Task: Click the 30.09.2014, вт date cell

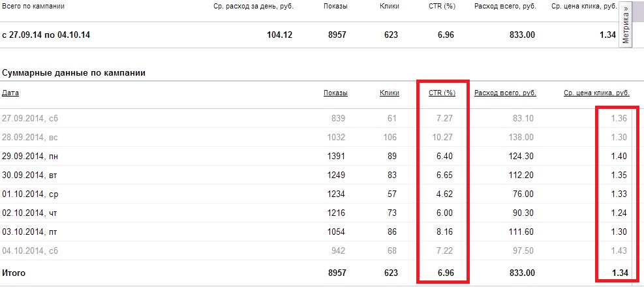Action: (31, 175)
